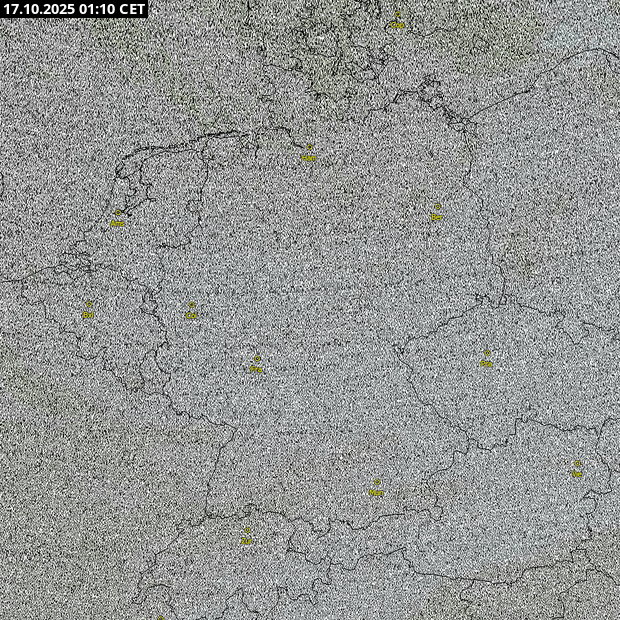Select the Brussels 'Bxl' city marker
Viewport: 620px width, 620px height.
[89, 304]
